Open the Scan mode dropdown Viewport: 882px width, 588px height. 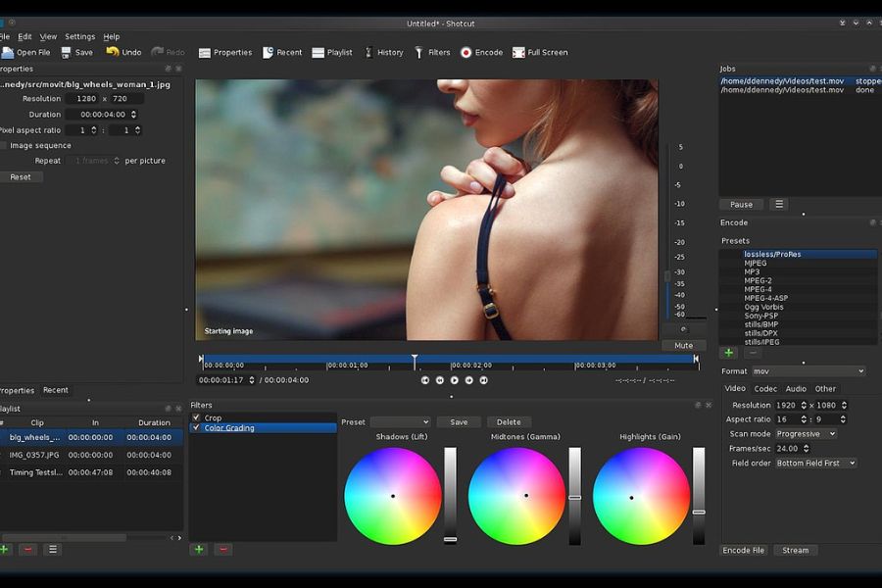pos(806,434)
